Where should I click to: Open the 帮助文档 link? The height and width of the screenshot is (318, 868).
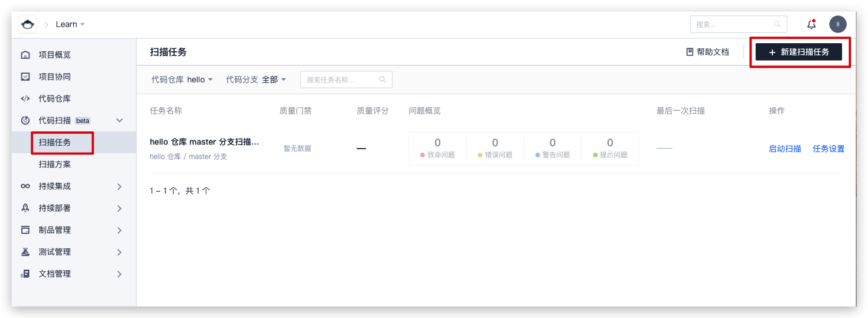pyautogui.click(x=707, y=52)
